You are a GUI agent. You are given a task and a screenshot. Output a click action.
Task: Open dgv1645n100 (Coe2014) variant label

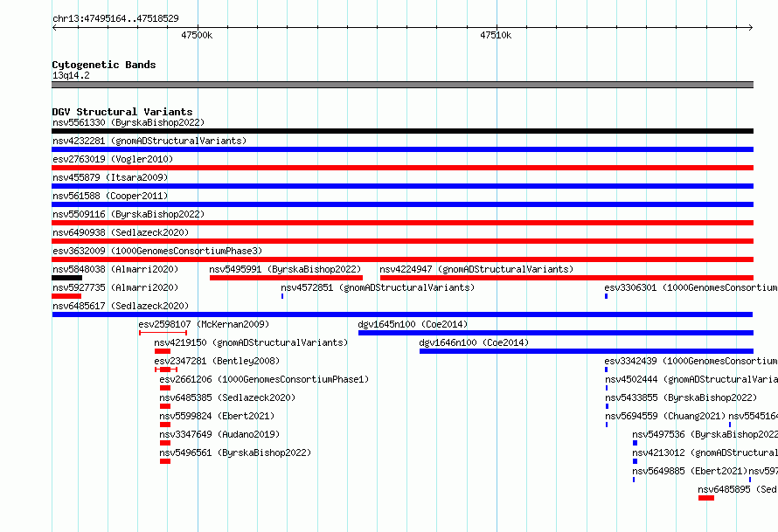pos(413,324)
